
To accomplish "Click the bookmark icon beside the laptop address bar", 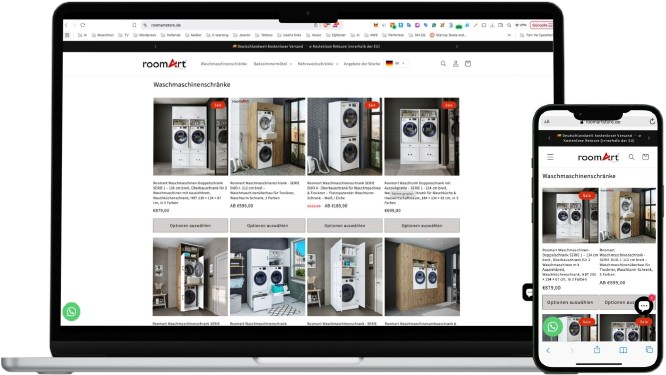I will (134, 25).
